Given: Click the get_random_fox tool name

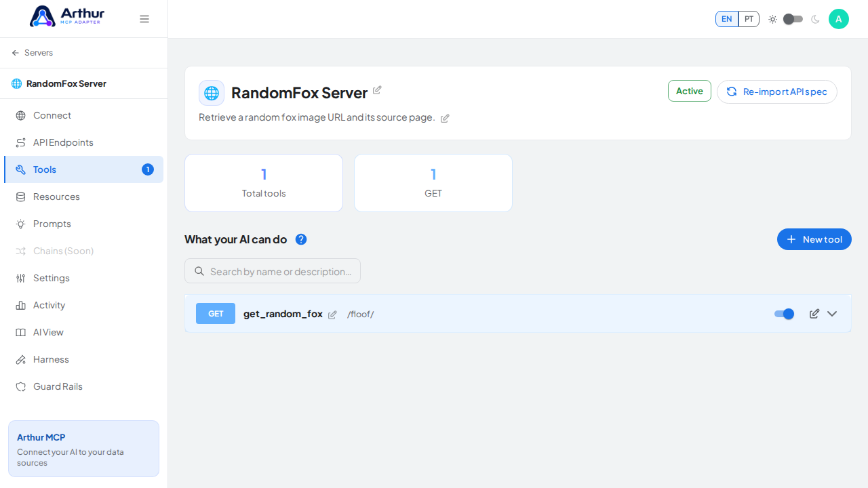Looking at the screenshot, I should coord(283,314).
